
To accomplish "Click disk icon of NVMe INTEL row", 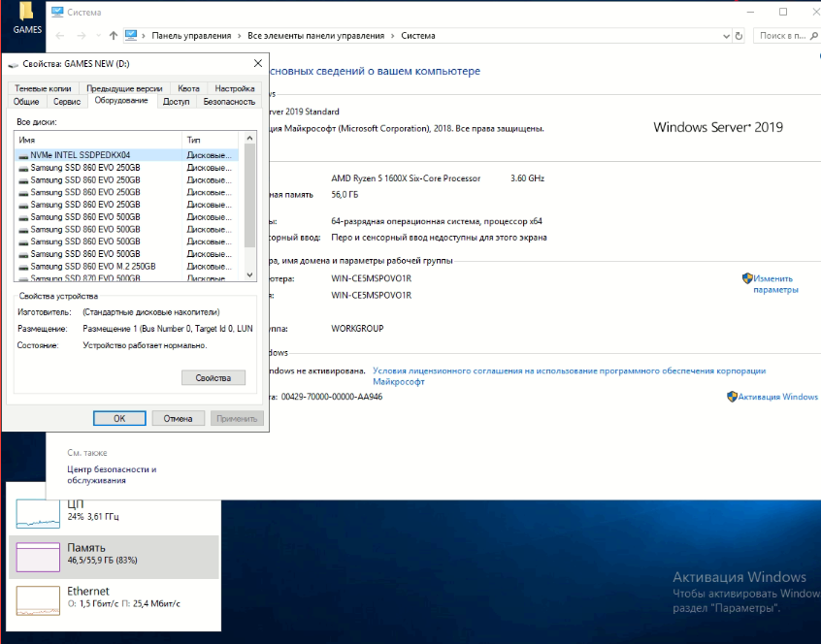I will tap(23, 156).
